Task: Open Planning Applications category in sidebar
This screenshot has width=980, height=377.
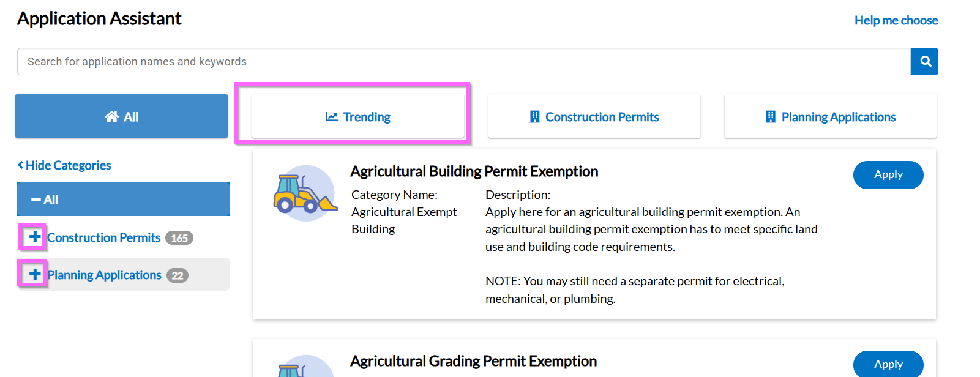Action: (x=105, y=275)
